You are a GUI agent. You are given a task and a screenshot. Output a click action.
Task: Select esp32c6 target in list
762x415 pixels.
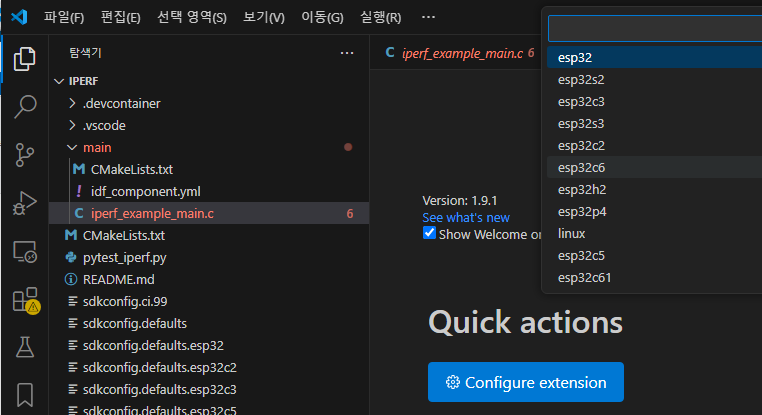(654, 167)
